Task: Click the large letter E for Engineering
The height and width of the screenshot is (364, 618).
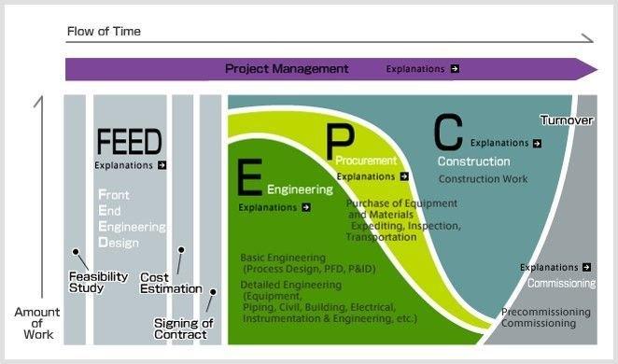Action: [x=250, y=177]
